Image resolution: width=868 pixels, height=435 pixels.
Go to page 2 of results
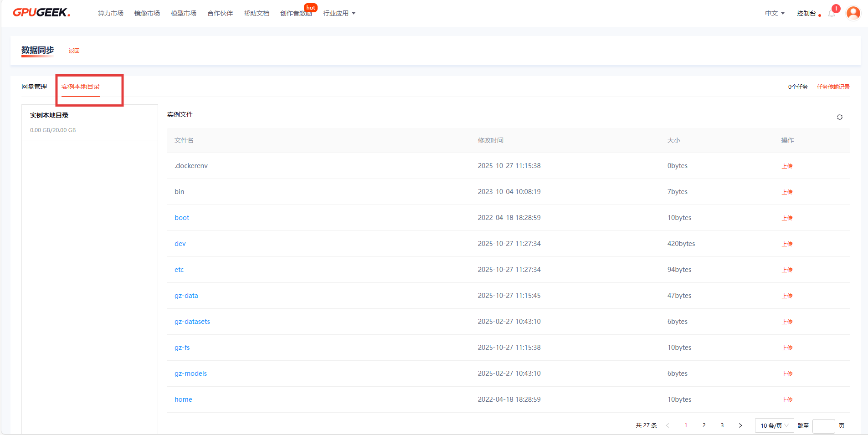click(704, 425)
